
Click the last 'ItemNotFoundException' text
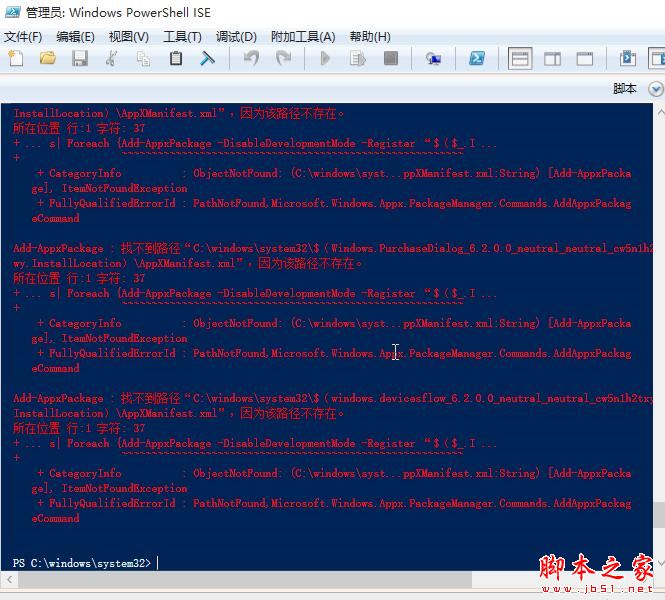[124, 488]
